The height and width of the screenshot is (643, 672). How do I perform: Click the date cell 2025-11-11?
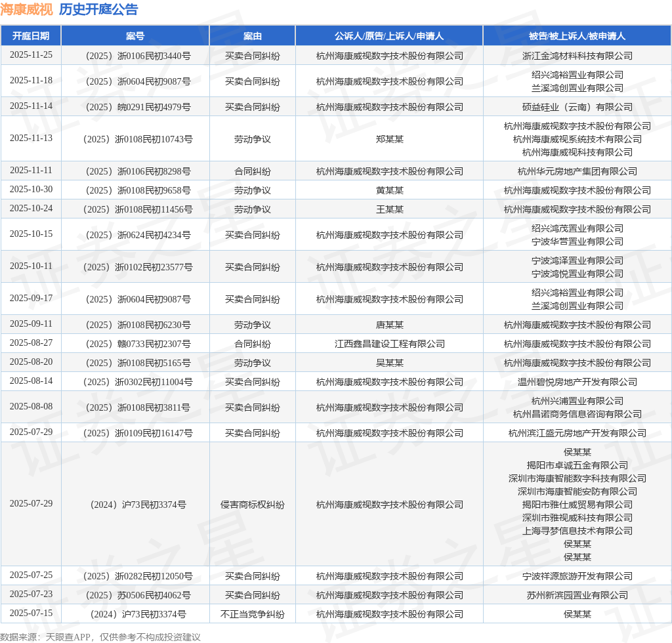tap(31, 170)
